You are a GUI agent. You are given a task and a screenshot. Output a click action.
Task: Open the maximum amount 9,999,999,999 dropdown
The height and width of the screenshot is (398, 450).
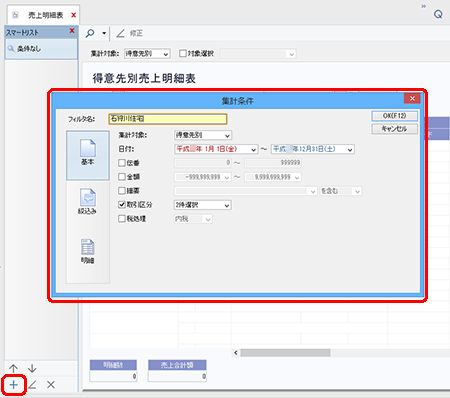click(273, 177)
